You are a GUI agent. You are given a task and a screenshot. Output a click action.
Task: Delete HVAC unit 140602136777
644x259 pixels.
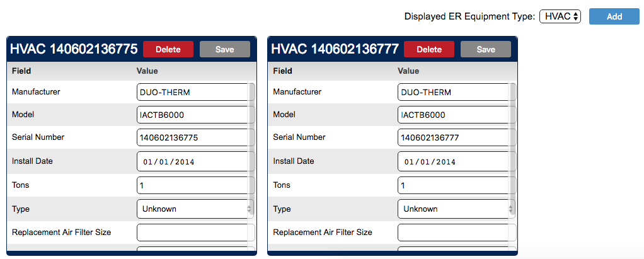pos(428,49)
